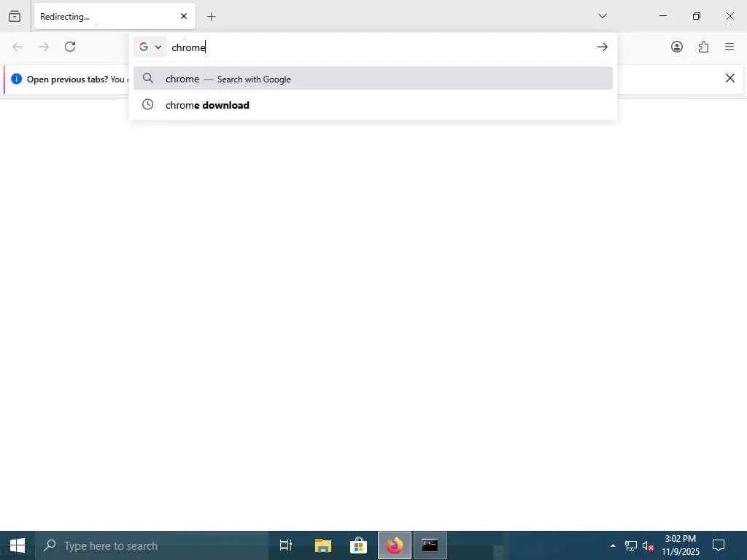Choose the 'chrome download' history suggestion
Screen dimensions: 747x560
(373, 105)
